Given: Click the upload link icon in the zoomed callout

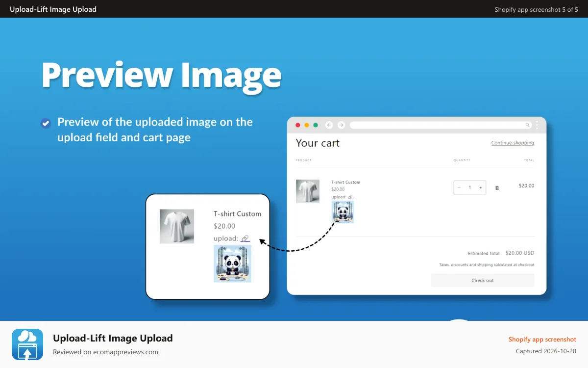Looking at the screenshot, I should click(245, 238).
